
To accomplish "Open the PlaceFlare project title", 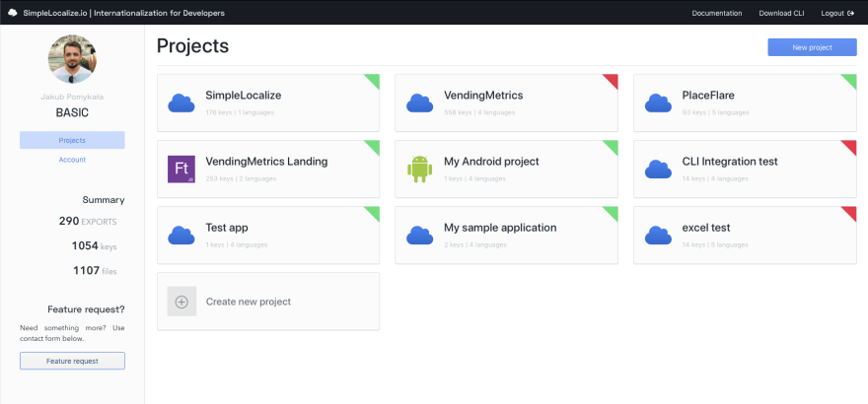I will click(708, 95).
